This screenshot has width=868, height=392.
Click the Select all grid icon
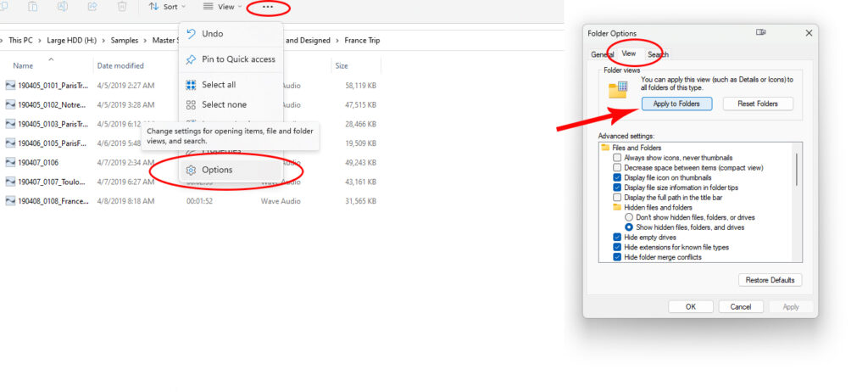coord(191,85)
